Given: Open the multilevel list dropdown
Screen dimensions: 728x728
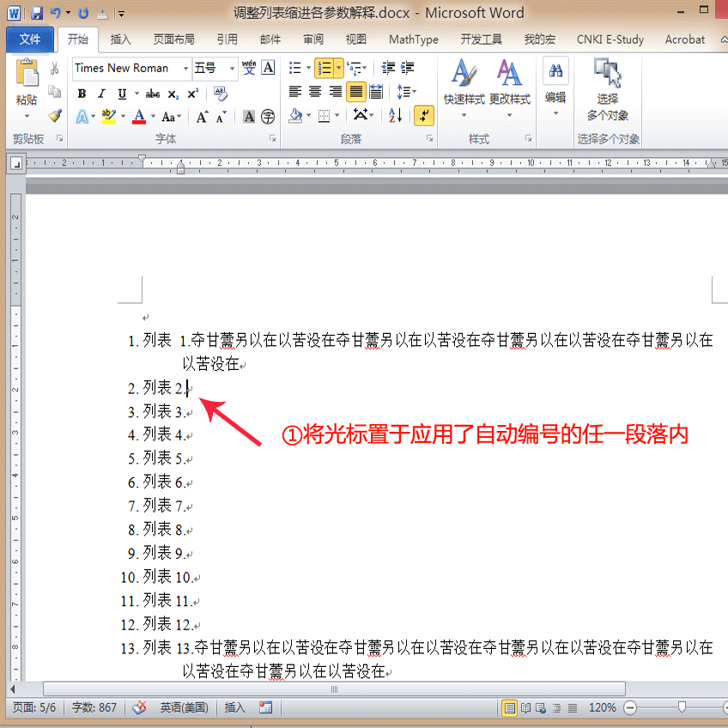Looking at the screenshot, I should pos(365,68).
